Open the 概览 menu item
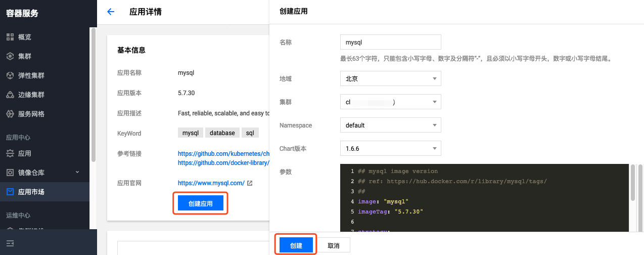Viewport: 644px width, 255px height. (x=44, y=37)
